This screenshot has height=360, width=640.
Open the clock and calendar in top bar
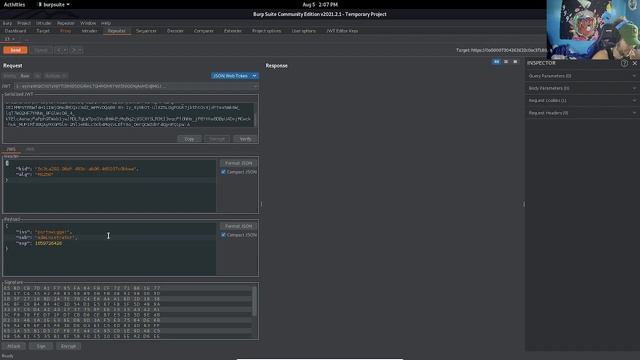320,4
